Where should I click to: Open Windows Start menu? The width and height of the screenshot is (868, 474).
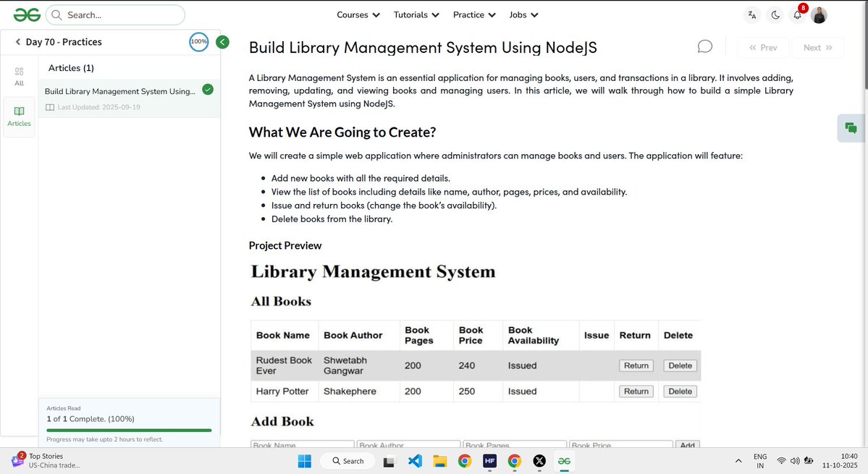(x=305, y=461)
